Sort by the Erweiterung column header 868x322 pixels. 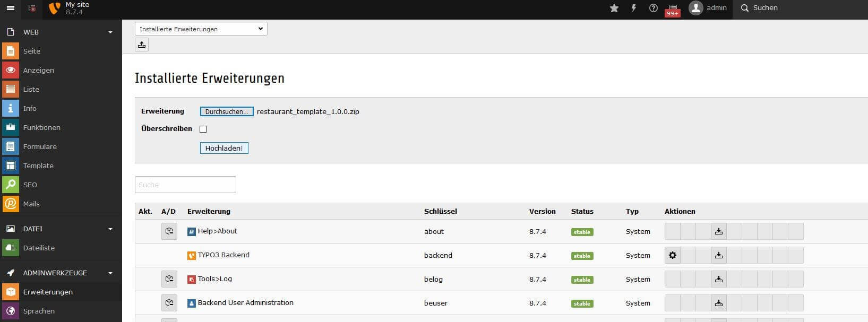pos(209,211)
